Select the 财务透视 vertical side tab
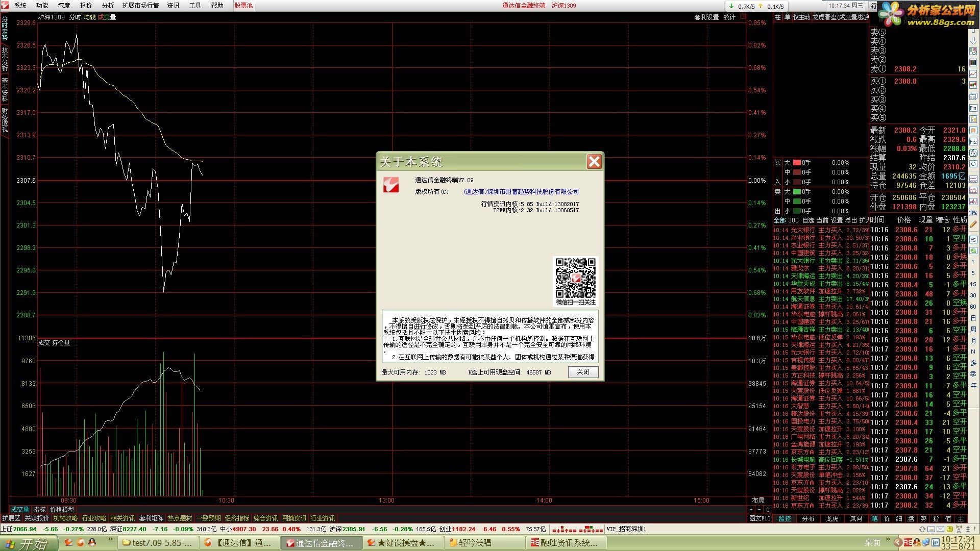The width and height of the screenshot is (980, 551). [x=5, y=119]
